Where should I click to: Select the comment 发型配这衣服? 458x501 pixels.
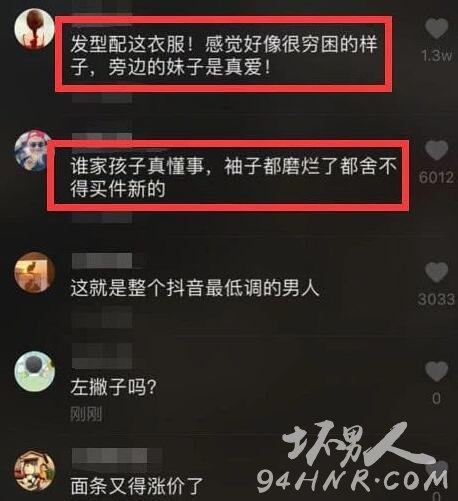coord(224,55)
